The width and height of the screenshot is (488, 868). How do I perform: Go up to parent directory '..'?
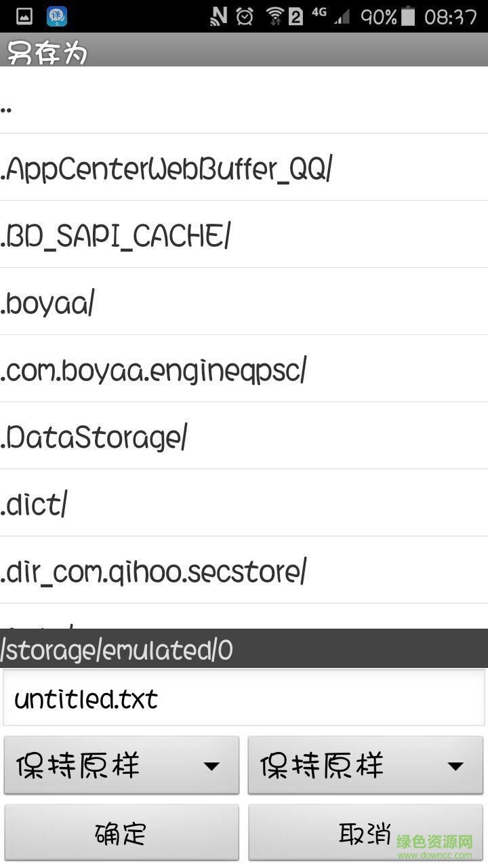[244, 100]
